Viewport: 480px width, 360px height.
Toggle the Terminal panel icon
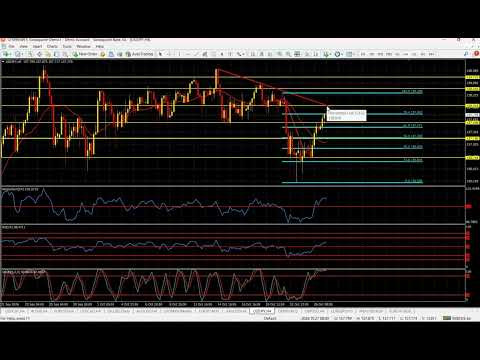[57, 54]
